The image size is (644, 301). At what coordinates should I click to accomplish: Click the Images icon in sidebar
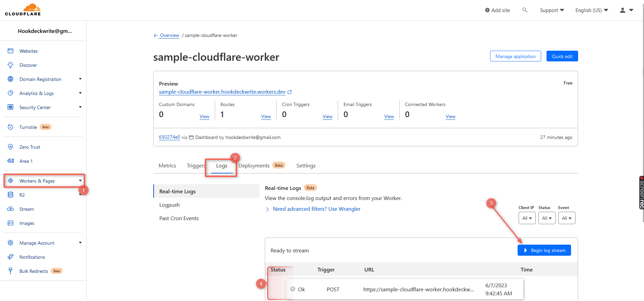pos(10,223)
